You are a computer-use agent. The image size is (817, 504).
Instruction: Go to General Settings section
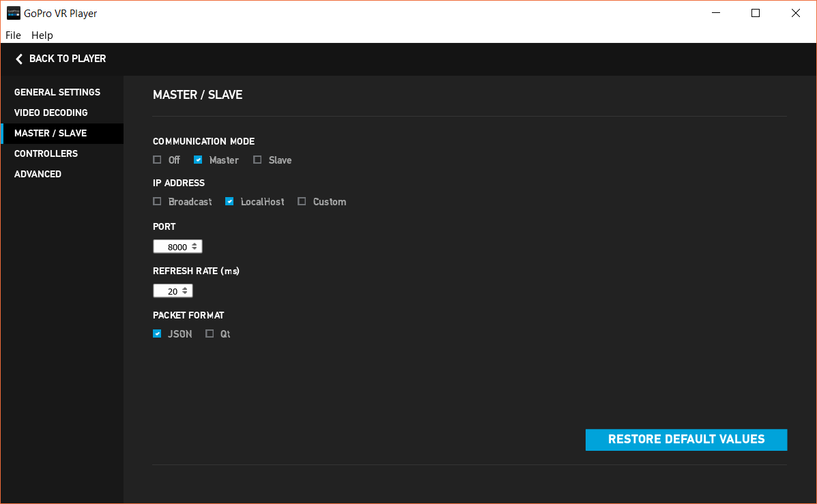tap(57, 92)
